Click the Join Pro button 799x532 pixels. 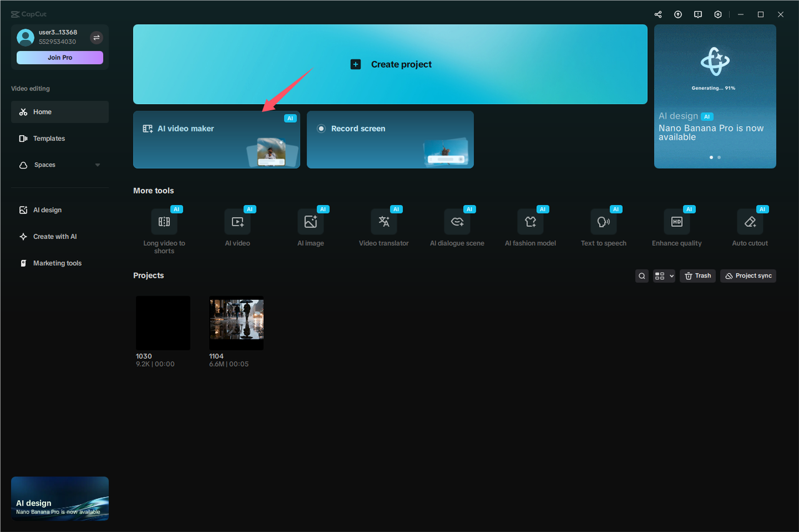[59, 57]
